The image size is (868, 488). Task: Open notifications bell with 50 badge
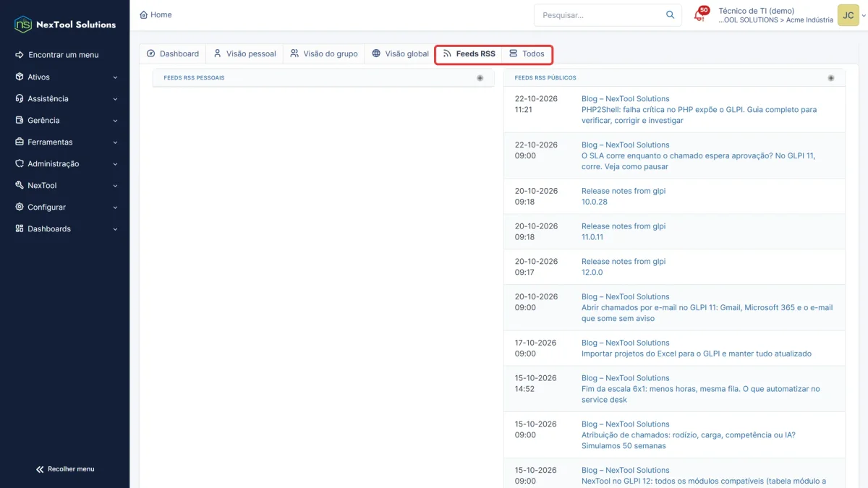tap(701, 14)
